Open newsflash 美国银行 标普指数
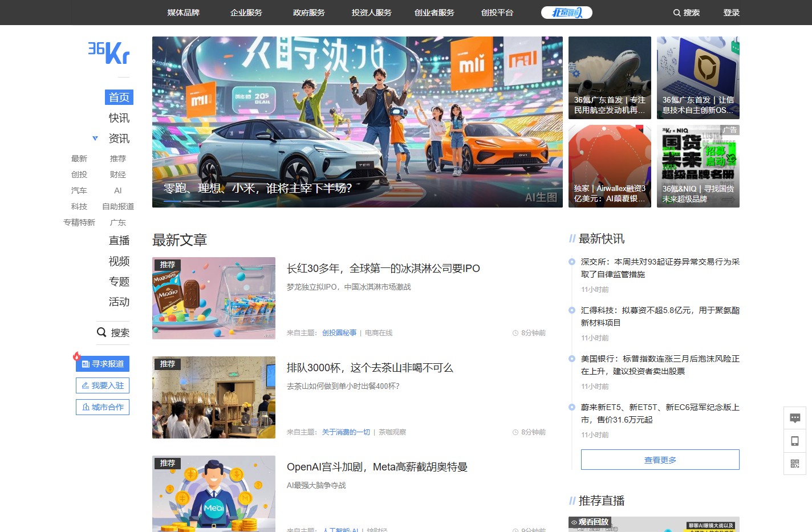812x532 pixels. (x=660, y=365)
